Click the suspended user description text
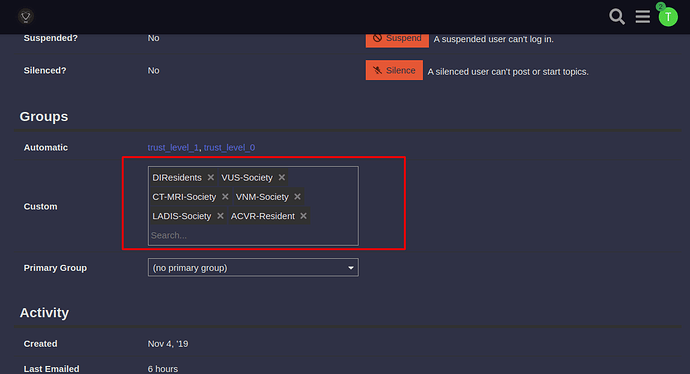 click(x=493, y=39)
